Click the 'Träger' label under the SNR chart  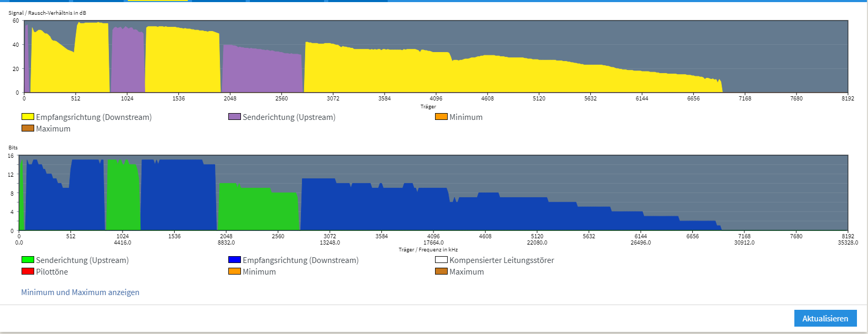[428, 107]
